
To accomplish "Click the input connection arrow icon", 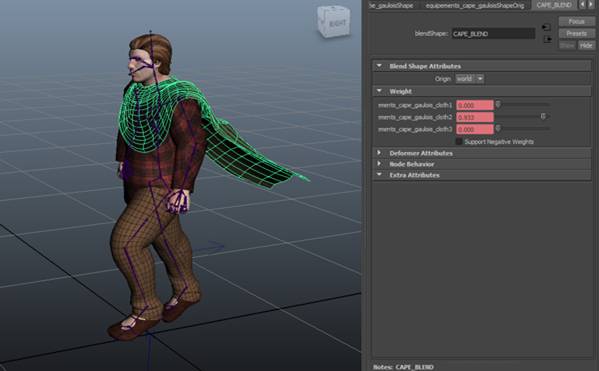I will (546, 27).
